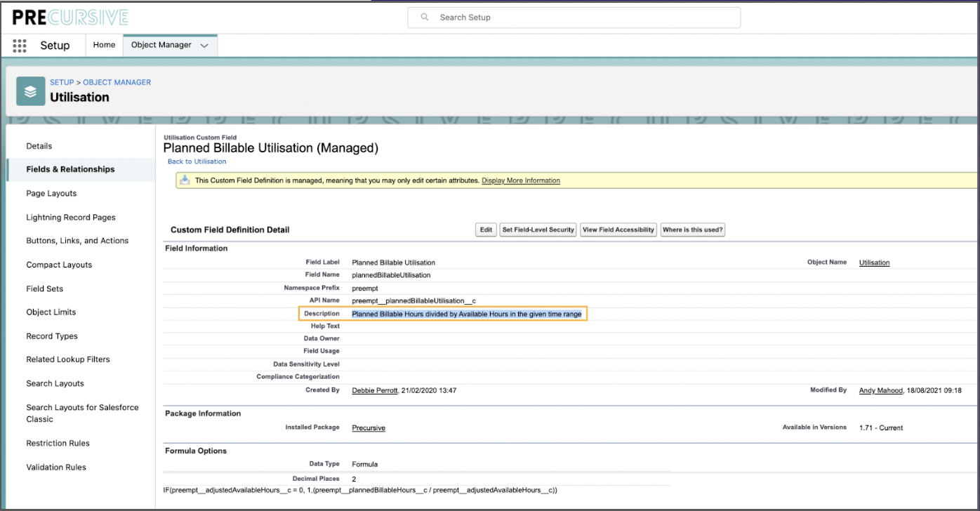
Task: Click the magnifier icon in Search Setup
Action: coord(425,18)
